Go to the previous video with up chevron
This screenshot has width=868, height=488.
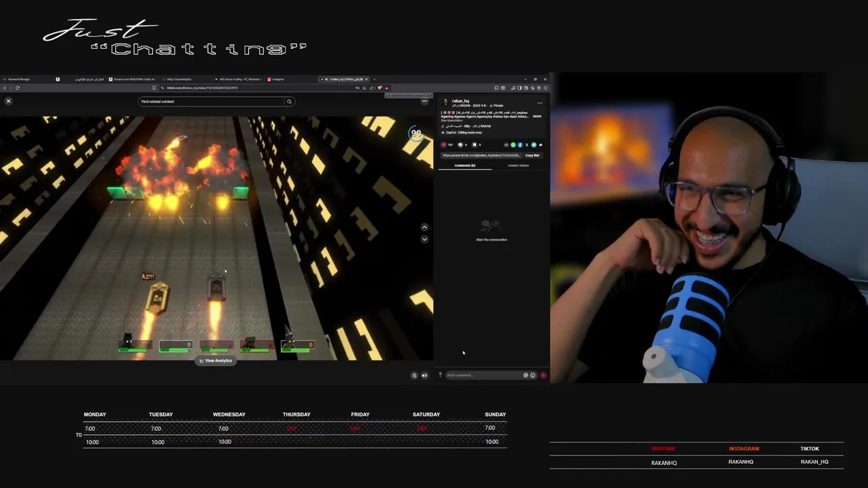click(425, 227)
